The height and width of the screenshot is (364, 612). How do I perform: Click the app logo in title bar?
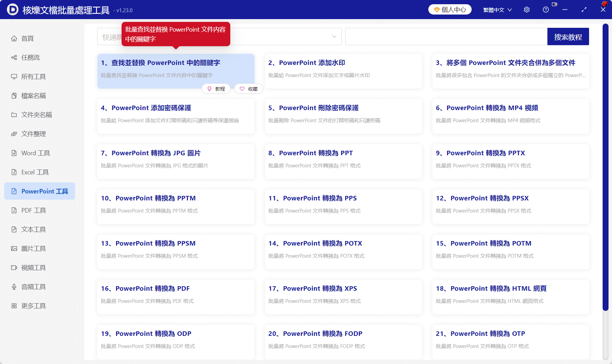13,10
